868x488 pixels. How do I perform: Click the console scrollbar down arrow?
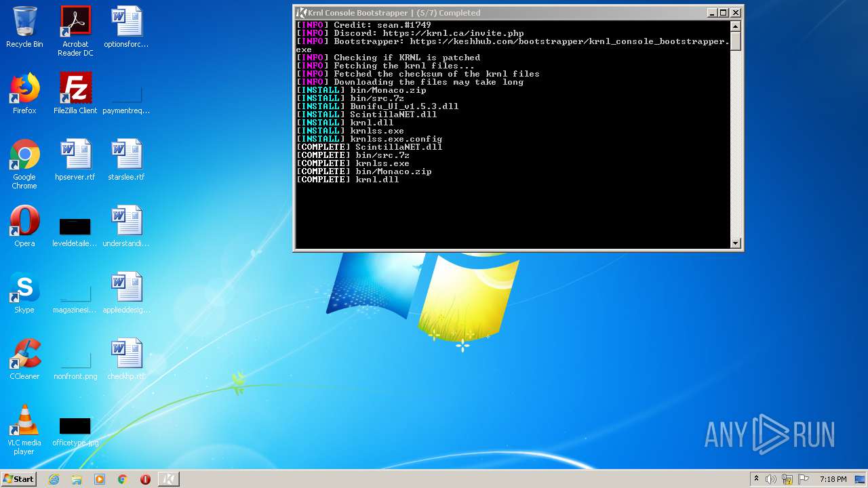735,243
